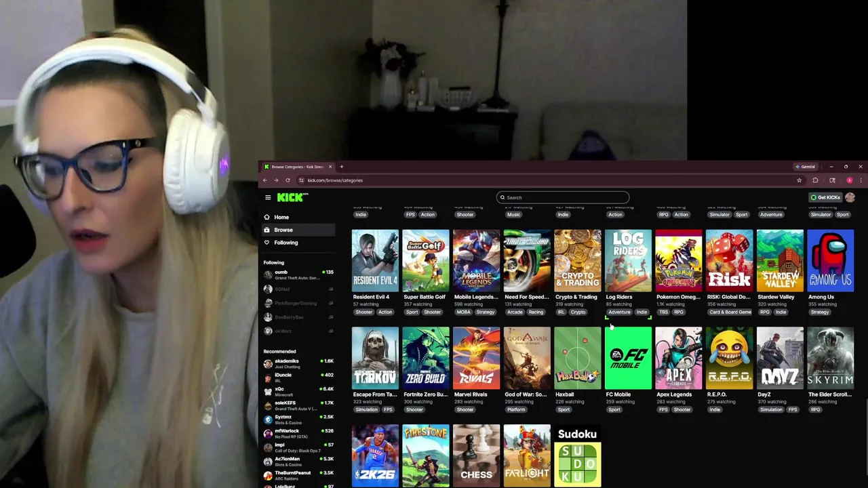Open recommended channel xQc
This screenshot has width=868, height=488.
point(298,392)
